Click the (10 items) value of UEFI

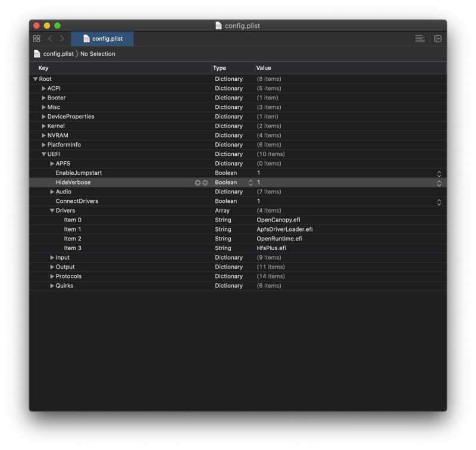tap(271, 154)
